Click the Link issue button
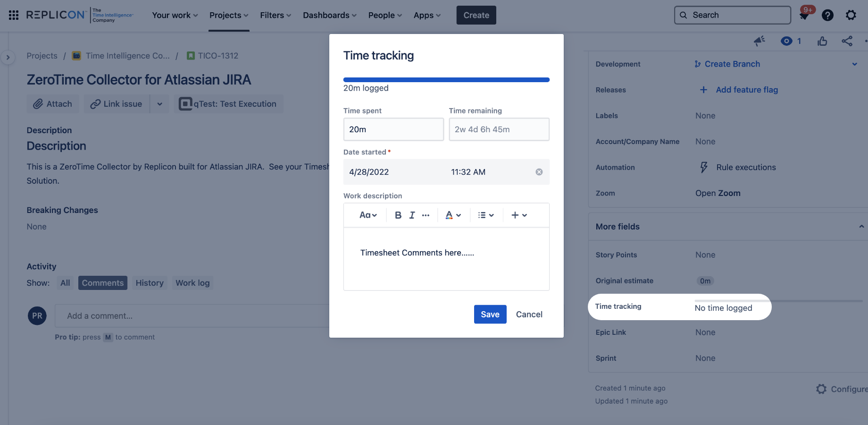Screen dimensions: 868x425 coord(117,104)
